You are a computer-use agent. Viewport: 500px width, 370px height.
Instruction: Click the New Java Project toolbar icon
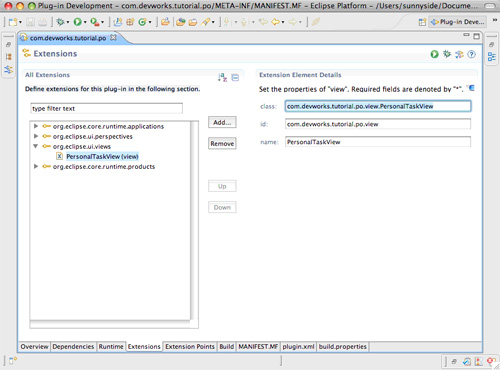118,22
